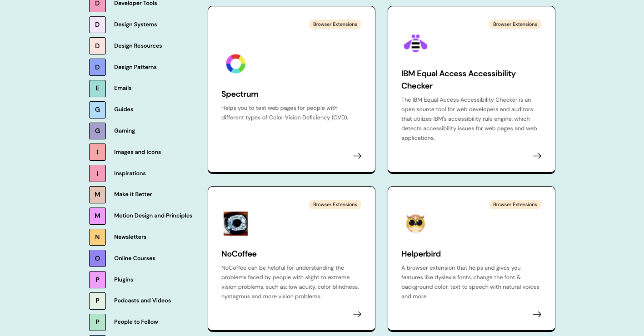Click IBM Equal Access Accessibility Checker title
This screenshot has height=336, width=644.
tap(459, 79)
